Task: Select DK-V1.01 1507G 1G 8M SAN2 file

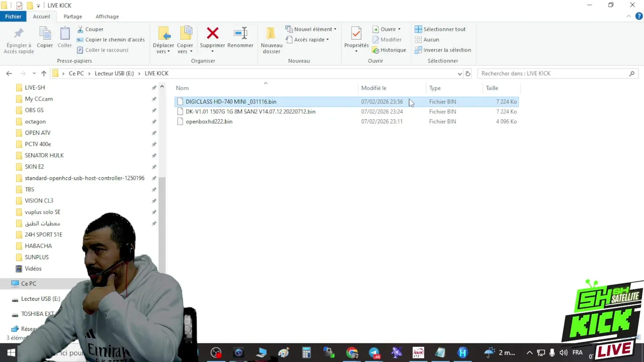Action: [346, 112]
